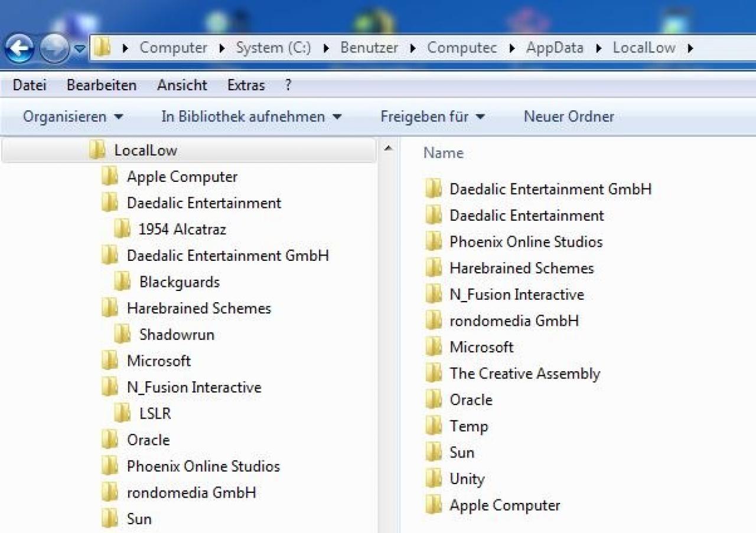Viewport: 756px width, 533px height.
Task: Click the Temp folder icon
Action: coord(434,426)
